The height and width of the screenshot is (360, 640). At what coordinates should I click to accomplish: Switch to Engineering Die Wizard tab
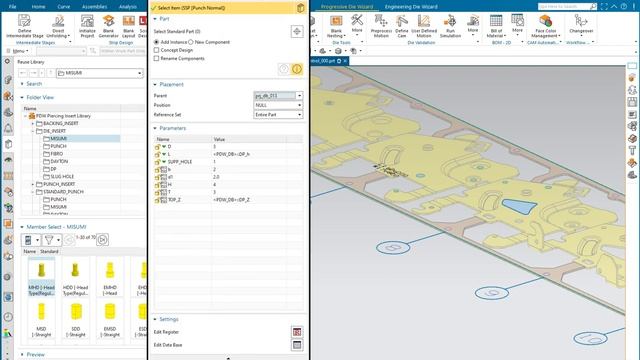pyautogui.click(x=411, y=7)
